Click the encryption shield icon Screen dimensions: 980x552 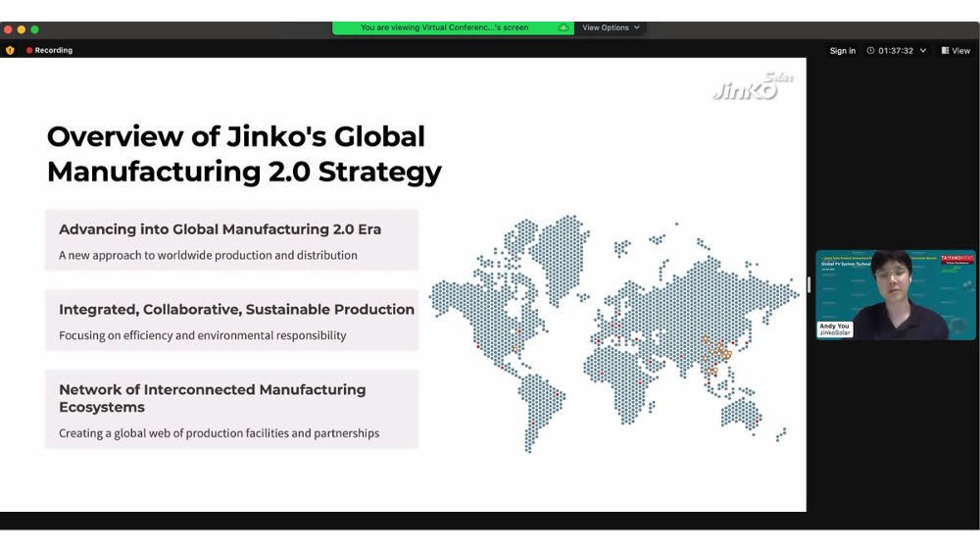click(10, 51)
